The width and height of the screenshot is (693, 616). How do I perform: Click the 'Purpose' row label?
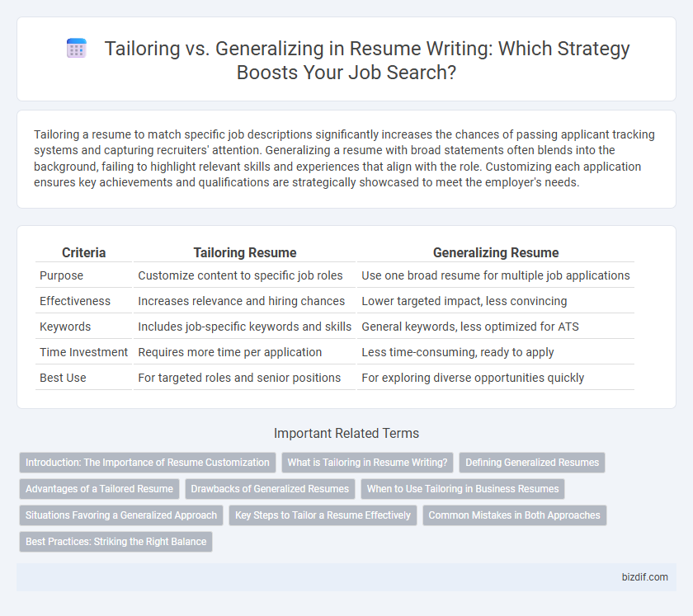coord(61,275)
